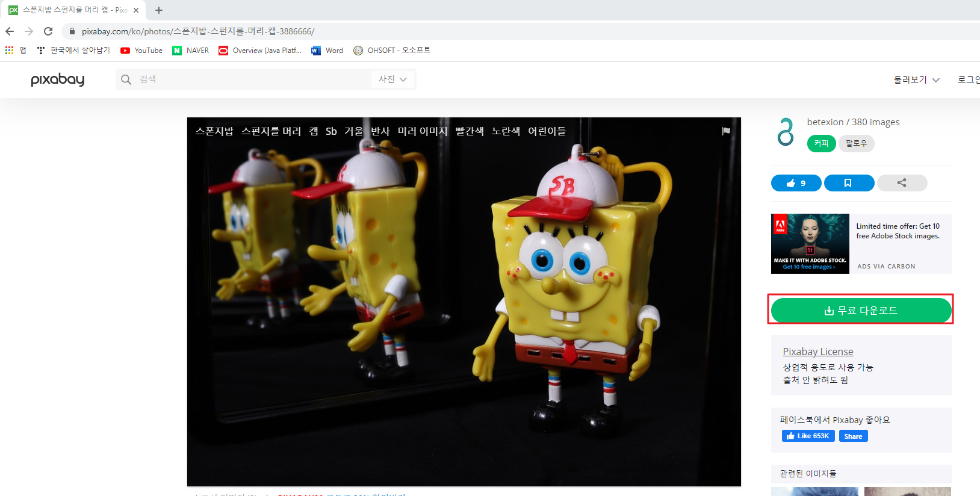980x496 pixels.
Task: Click the Facebook Like 653K button
Action: point(808,436)
